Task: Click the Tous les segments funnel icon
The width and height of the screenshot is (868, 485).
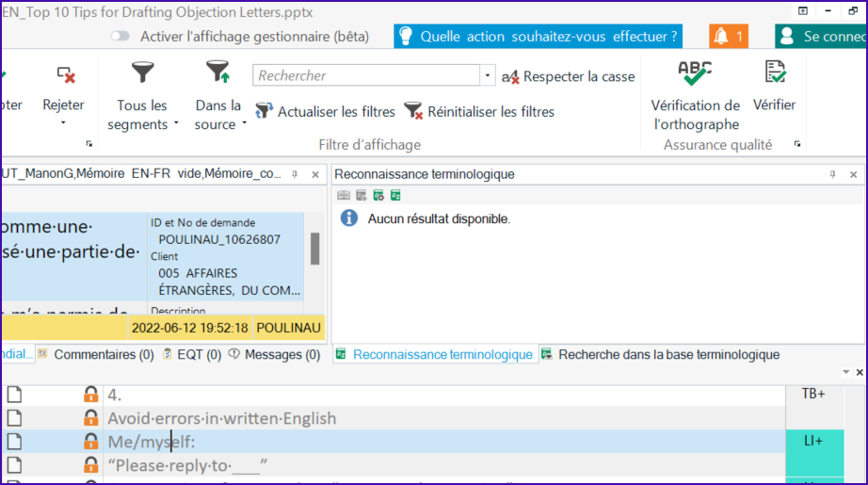Action: (x=142, y=73)
